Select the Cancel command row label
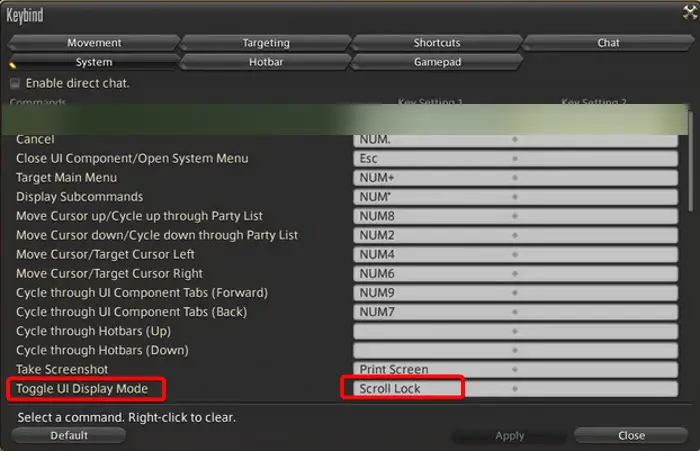Viewport: 700px width, 451px height. tap(35, 139)
